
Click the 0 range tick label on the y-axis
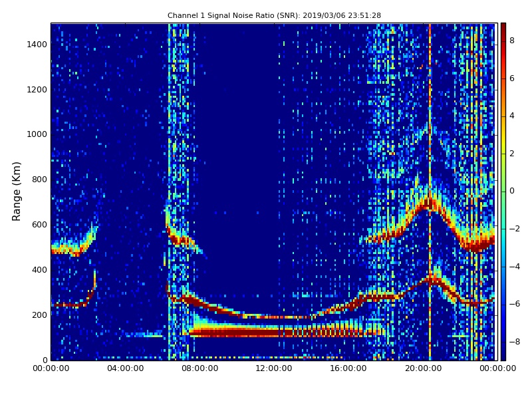(45, 360)
